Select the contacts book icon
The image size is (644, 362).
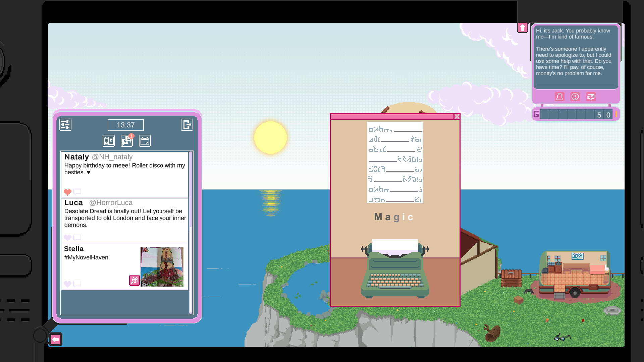point(108,141)
